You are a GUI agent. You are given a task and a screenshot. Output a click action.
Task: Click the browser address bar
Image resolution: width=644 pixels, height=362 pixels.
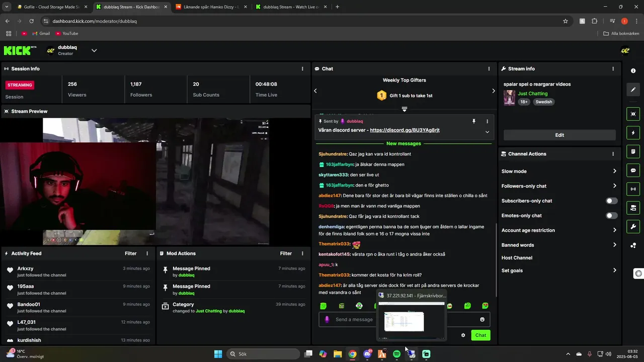[x=302, y=21]
